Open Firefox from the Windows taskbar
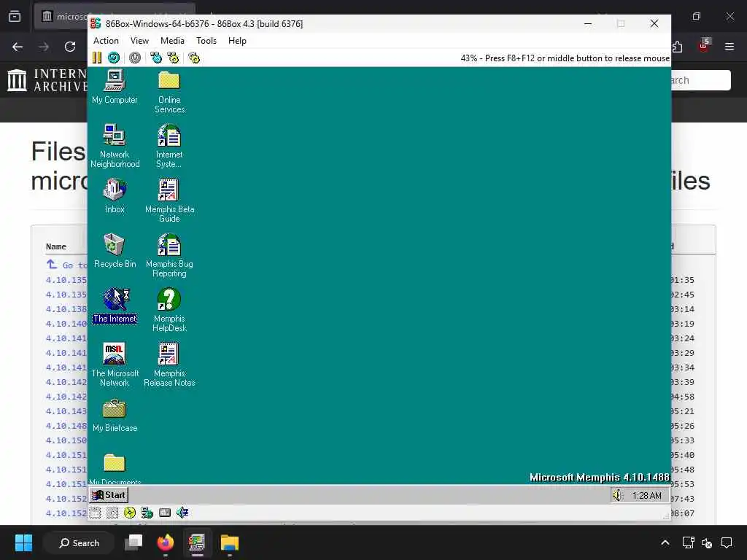The height and width of the screenshot is (560, 747). coord(166,542)
